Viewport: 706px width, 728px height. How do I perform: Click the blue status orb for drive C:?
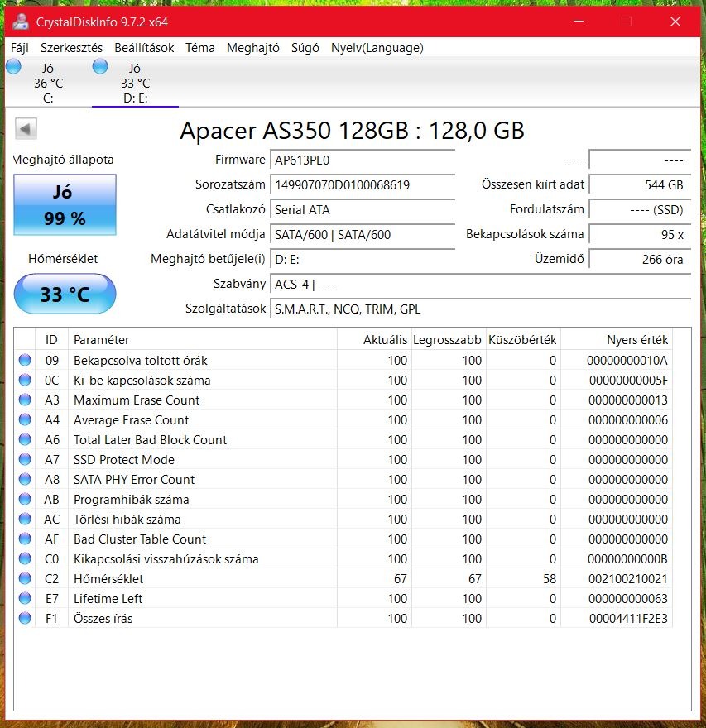[13, 66]
